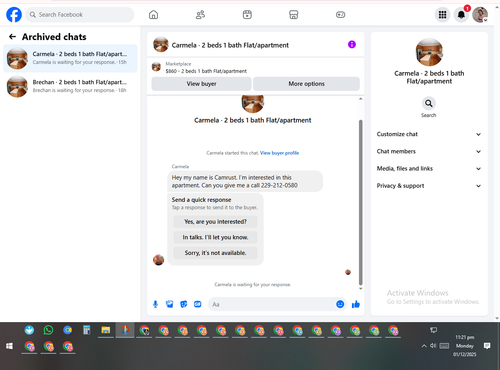Click Carmela's message with phone number
The image size is (500, 370).
click(245, 181)
